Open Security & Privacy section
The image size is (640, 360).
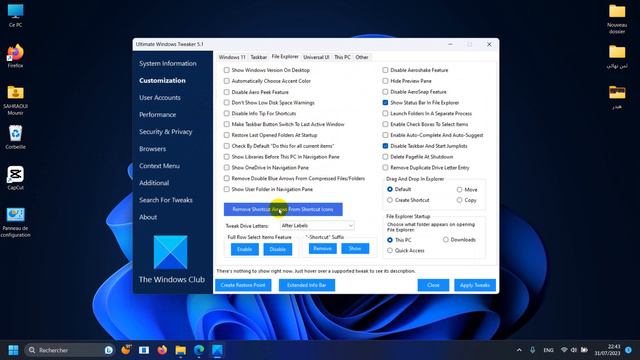166,132
